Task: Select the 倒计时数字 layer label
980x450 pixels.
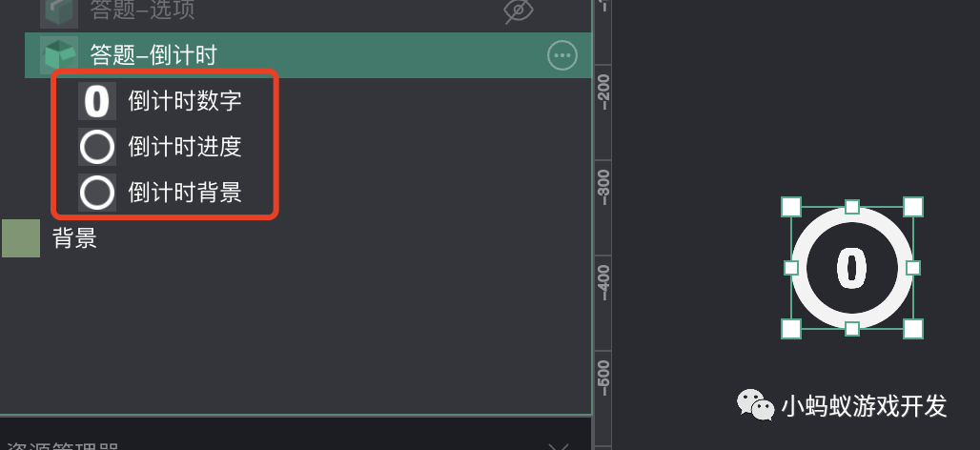Action: tap(185, 101)
